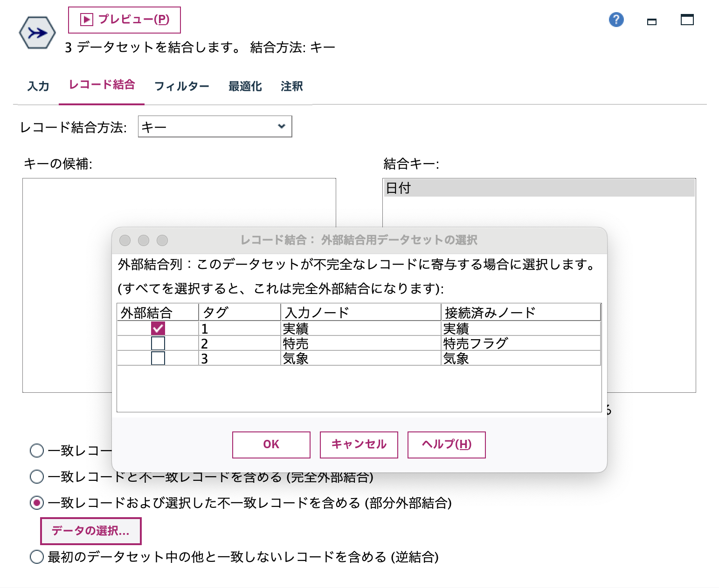Check 外部結合 for tag 2 特売
Screen dimensions: 719x588
point(158,343)
